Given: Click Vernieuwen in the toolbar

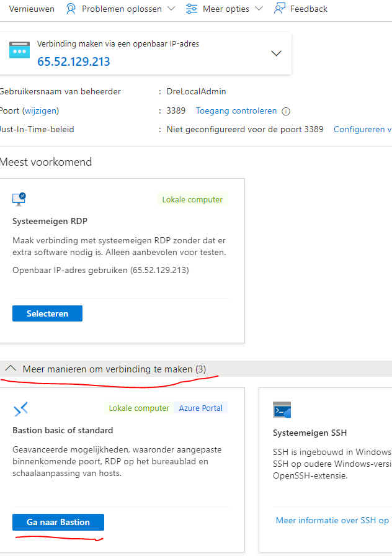Looking at the screenshot, I should (31, 9).
